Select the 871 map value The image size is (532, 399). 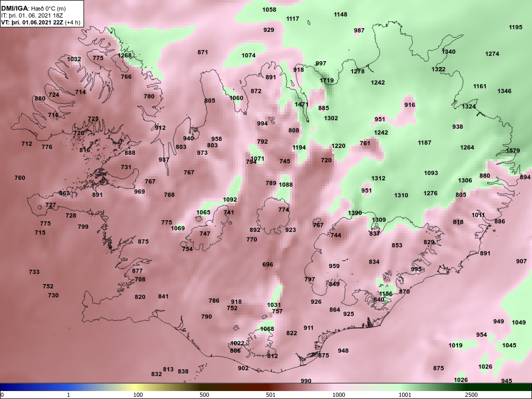pos(203,52)
